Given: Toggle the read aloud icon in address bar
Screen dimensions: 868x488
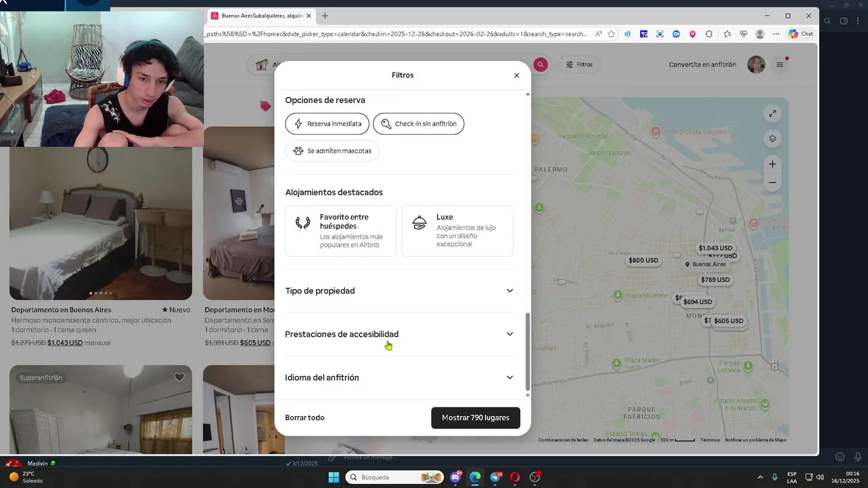Looking at the screenshot, I should click(599, 34).
